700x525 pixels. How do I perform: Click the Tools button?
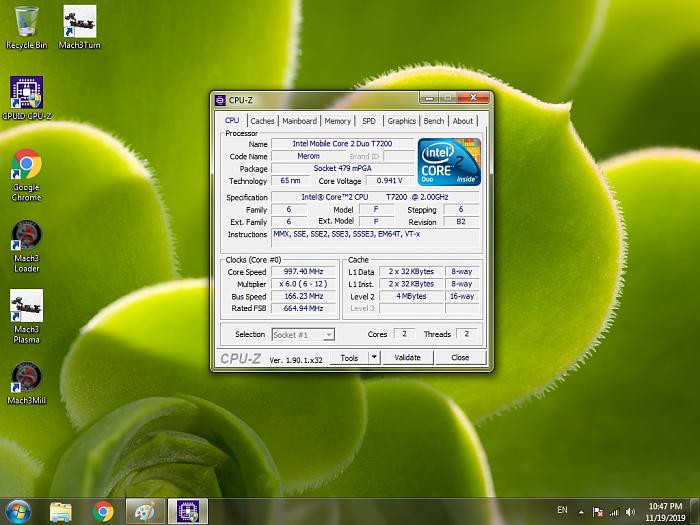(349, 358)
